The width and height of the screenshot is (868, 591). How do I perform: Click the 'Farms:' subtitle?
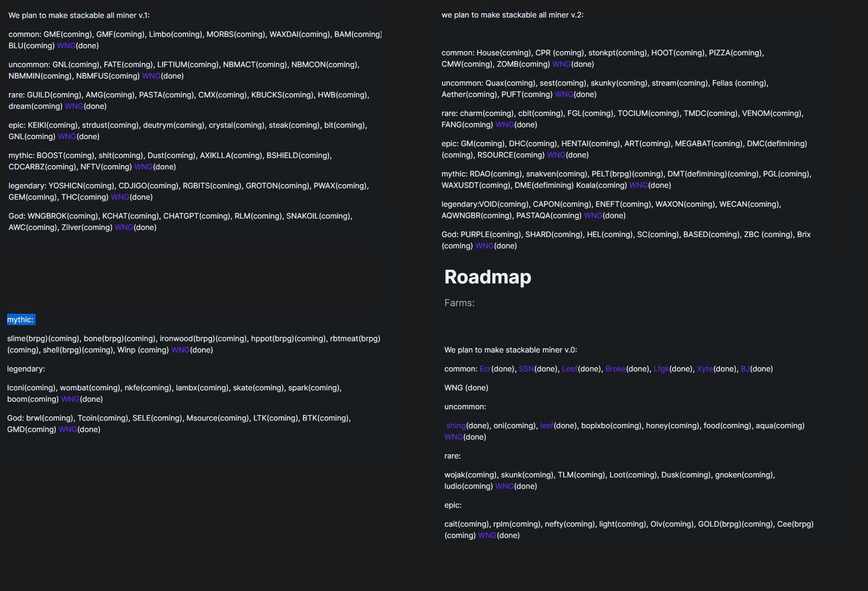459,303
